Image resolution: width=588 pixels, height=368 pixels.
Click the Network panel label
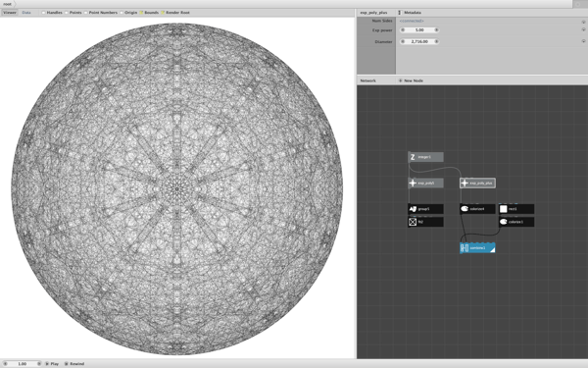coord(367,80)
